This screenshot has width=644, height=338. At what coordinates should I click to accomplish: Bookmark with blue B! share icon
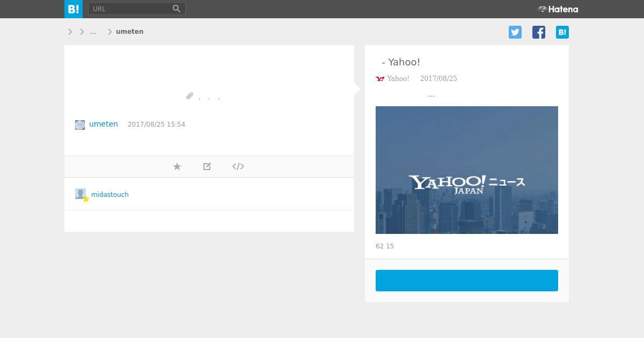click(562, 32)
